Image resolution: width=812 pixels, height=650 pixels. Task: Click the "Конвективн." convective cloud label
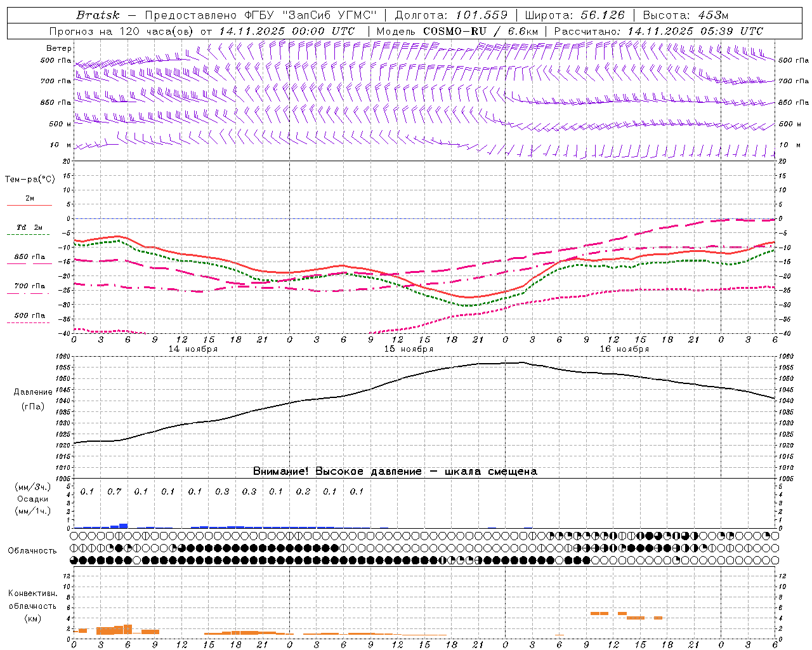pyautogui.click(x=32, y=594)
